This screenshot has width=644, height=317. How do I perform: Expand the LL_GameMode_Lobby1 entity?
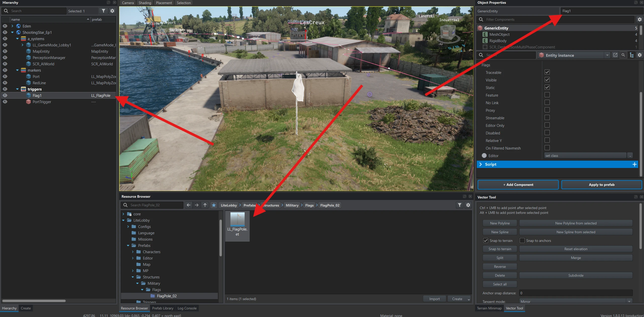pos(22,45)
